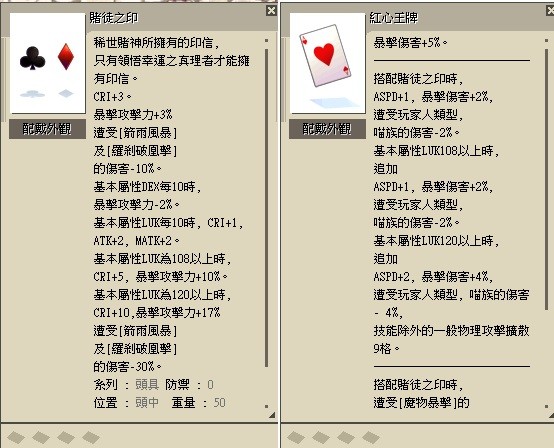Viewport: 554px width, 448px height.
Task: Click scroll-up arrow in 賭徒之印 window
Action: tap(266, 41)
